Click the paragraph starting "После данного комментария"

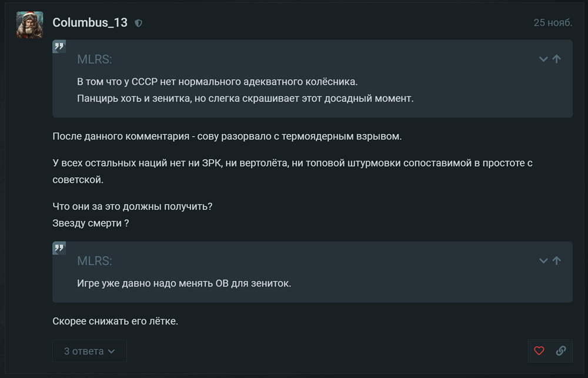click(226, 136)
